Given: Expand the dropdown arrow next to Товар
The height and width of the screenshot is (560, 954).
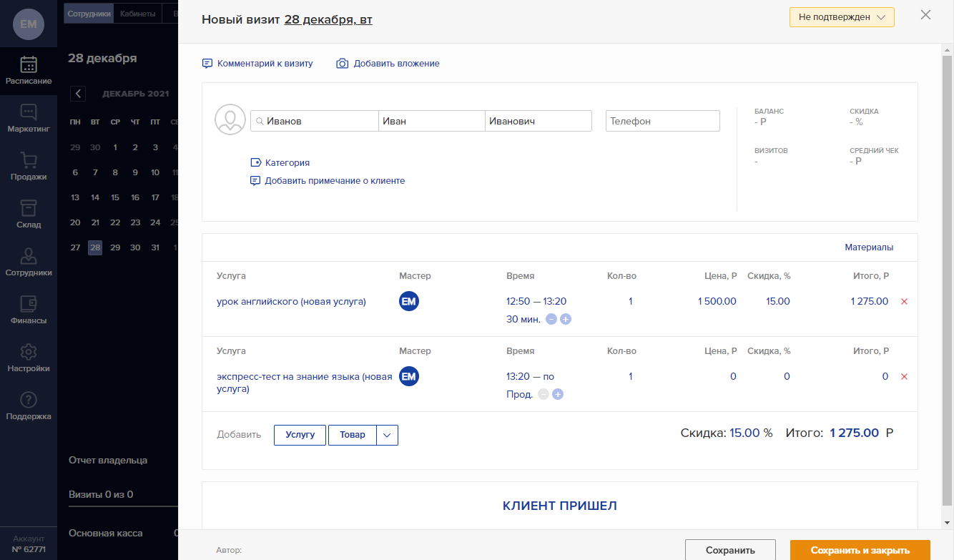Looking at the screenshot, I should [387, 435].
